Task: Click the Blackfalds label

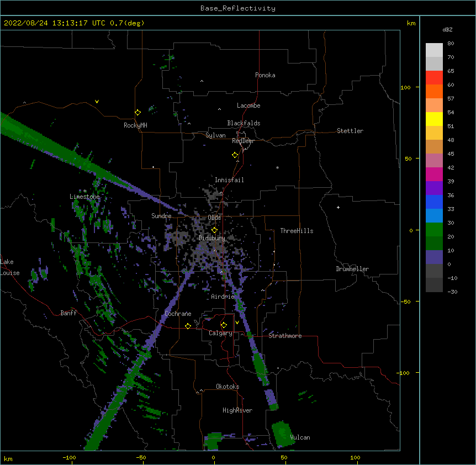Action: (x=244, y=123)
